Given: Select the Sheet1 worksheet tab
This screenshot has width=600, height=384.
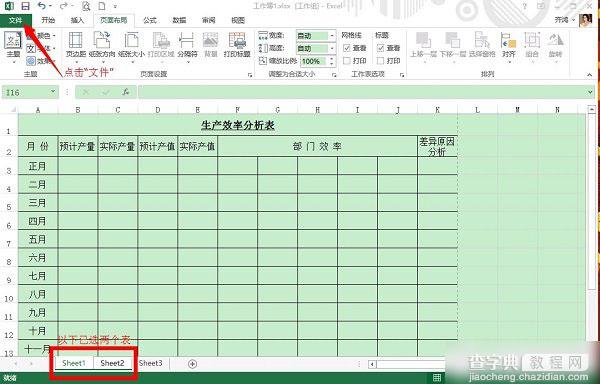Looking at the screenshot, I should 74,363.
